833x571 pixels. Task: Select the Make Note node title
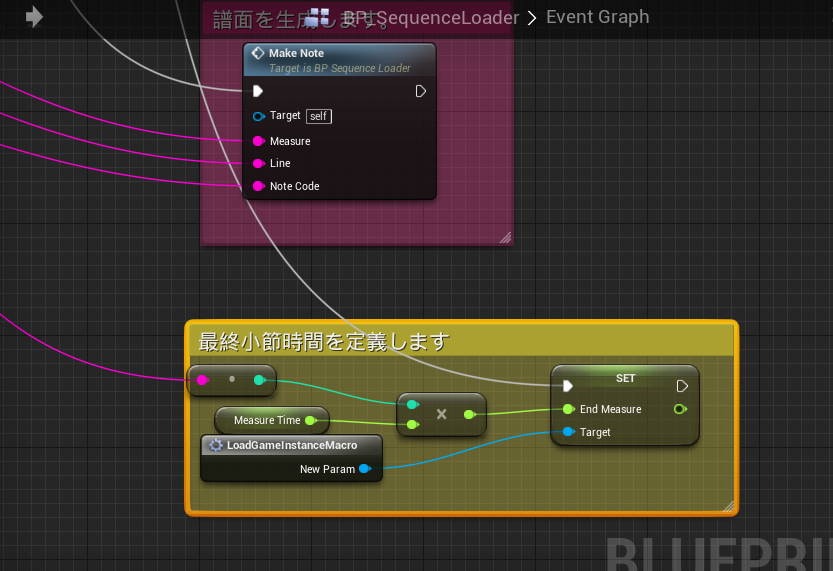(x=296, y=53)
